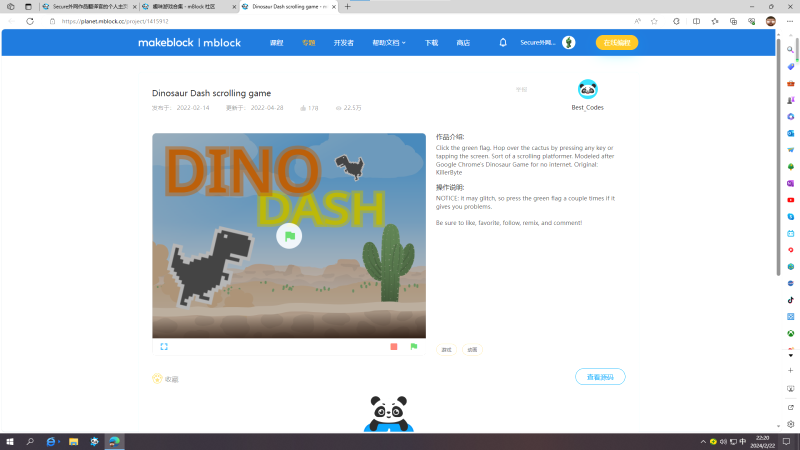The width and height of the screenshot is (800, 450).
Task: Click the plus icon in Edge sidebar
Action: pyautogui.click(x=790, y=370)
